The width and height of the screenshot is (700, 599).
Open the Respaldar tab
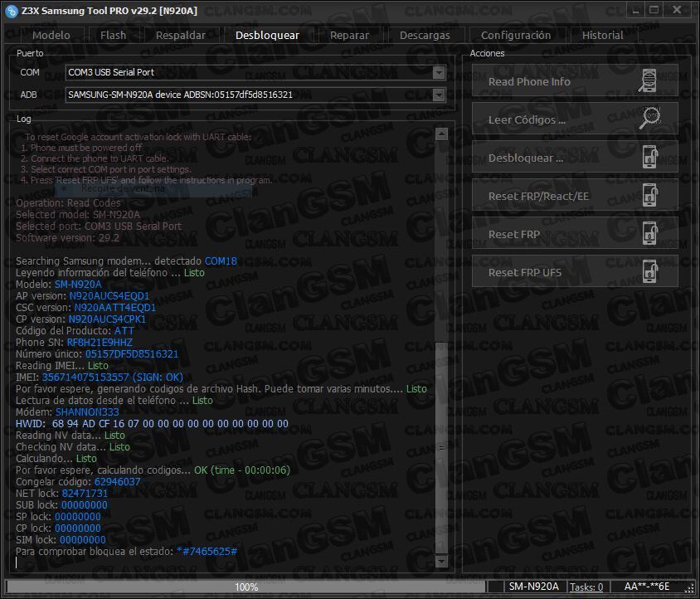[181, 36]
